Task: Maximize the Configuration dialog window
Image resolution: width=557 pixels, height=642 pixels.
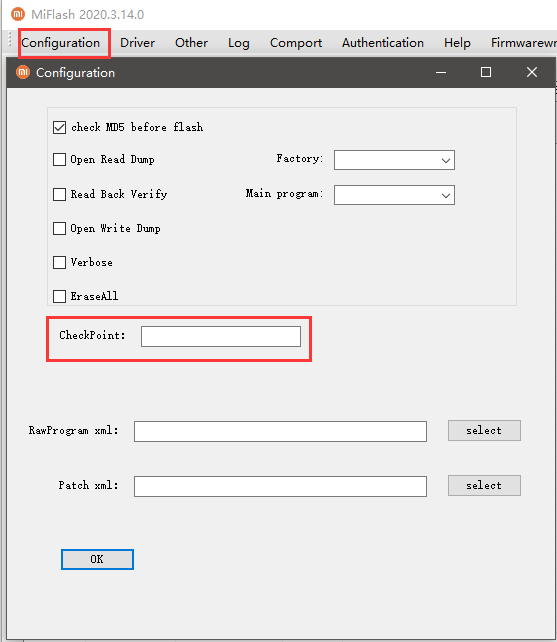Action: point(486,72)
